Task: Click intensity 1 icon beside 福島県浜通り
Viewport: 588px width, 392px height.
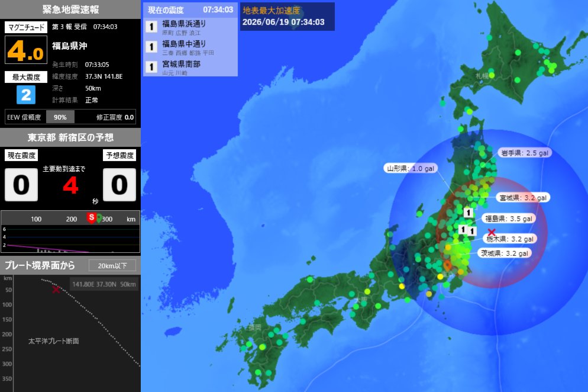Action: click(151, 27)
